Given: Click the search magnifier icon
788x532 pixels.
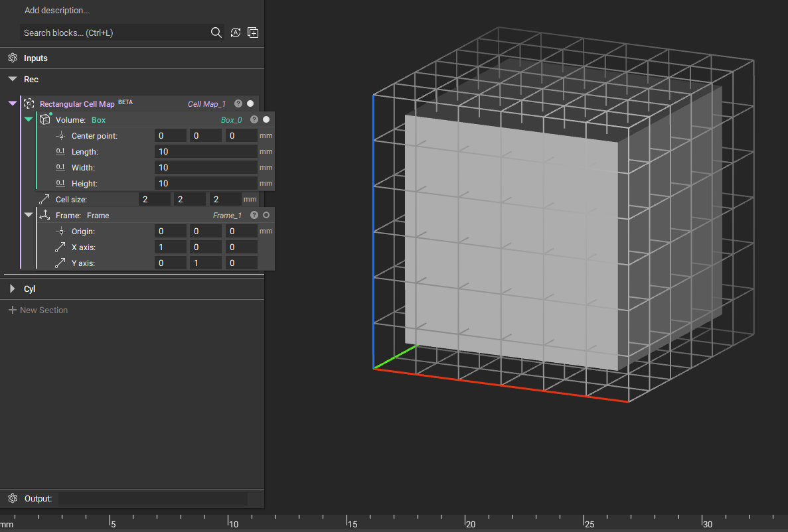Looking at the screenshot, I should 216,33.
